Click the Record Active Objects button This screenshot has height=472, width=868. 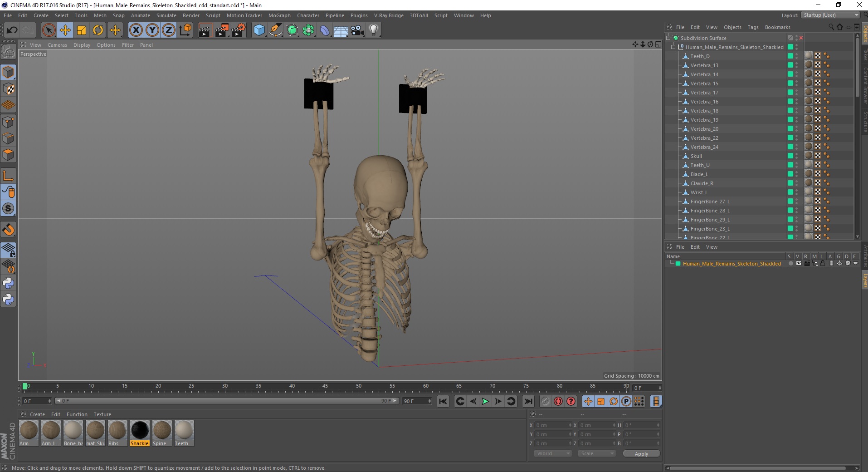tap(545, 401)
